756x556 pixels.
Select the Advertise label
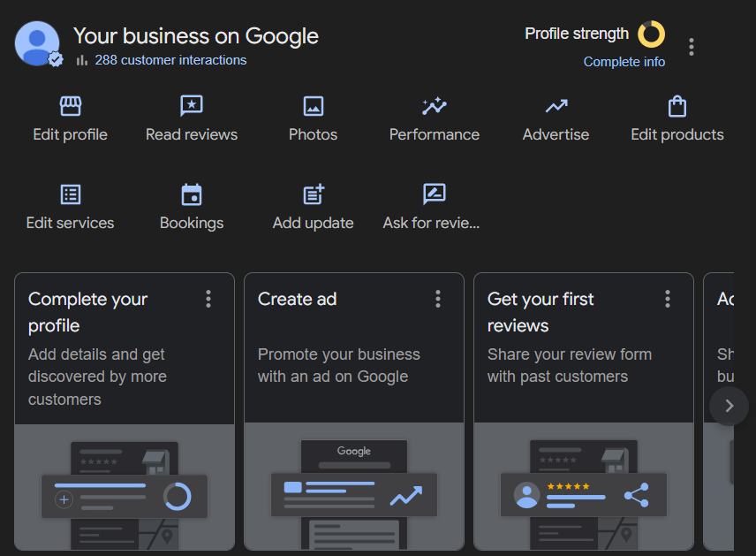pyautogui.click(x=556, y=134)
